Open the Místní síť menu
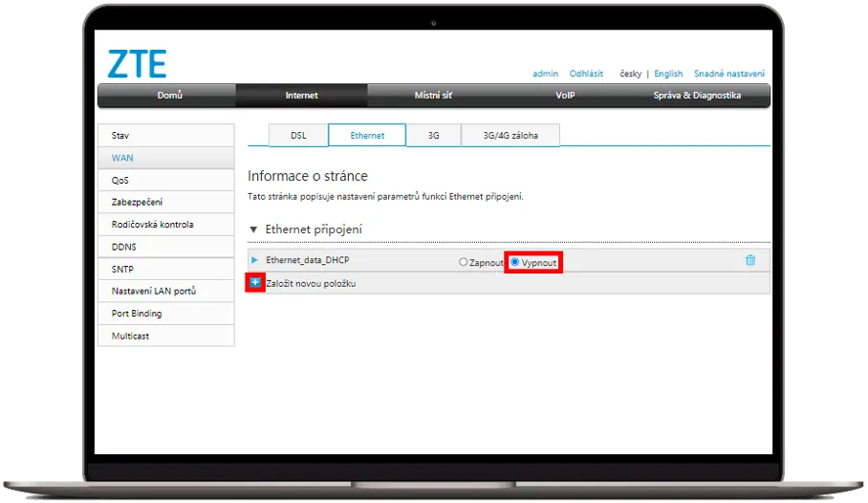The image size is (868, 503). [433, 96]
